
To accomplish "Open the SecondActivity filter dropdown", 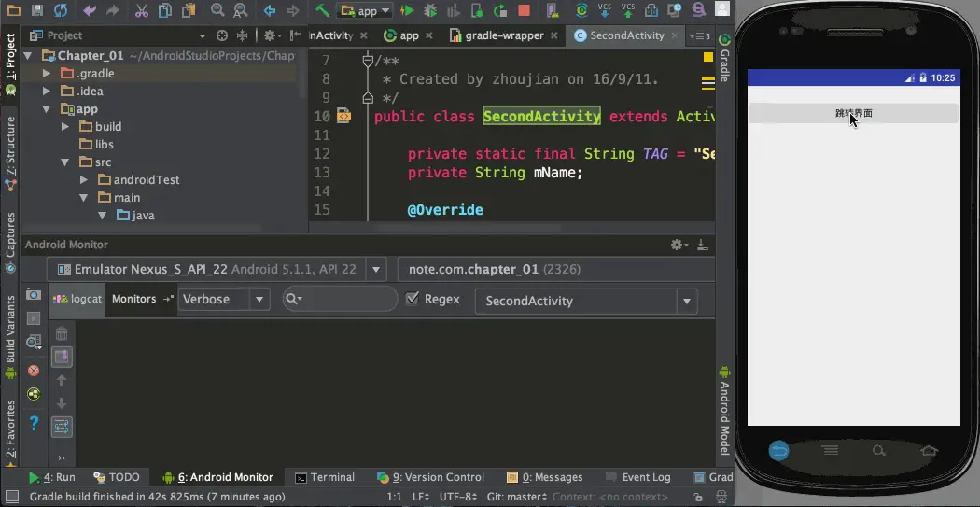I will click(x=687, y=302).
